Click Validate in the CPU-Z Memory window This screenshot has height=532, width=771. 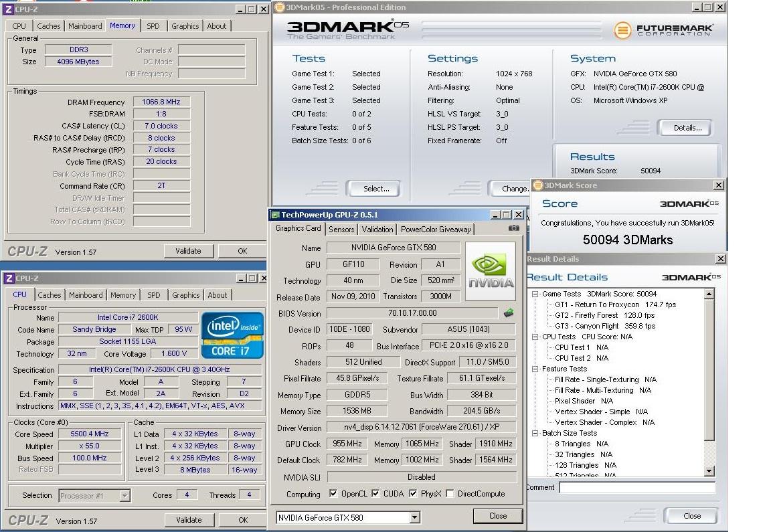[189, 251]
